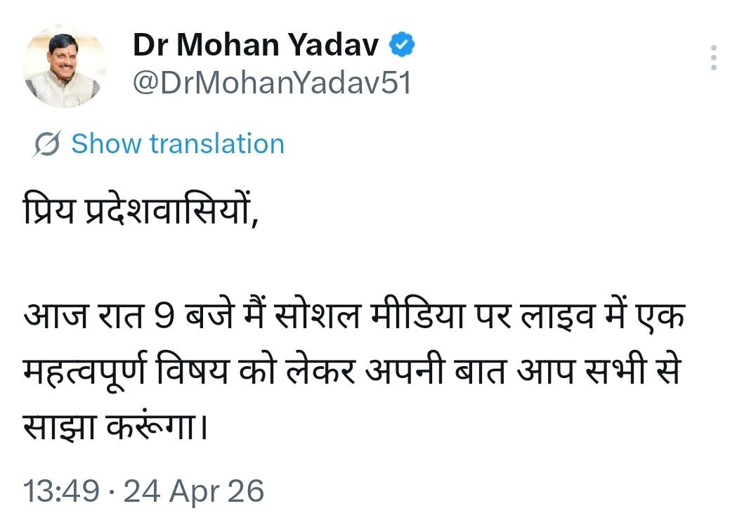Click the date 24 Apr 26
The height and width of the screenshot is (532, 756).
(194, 490)
